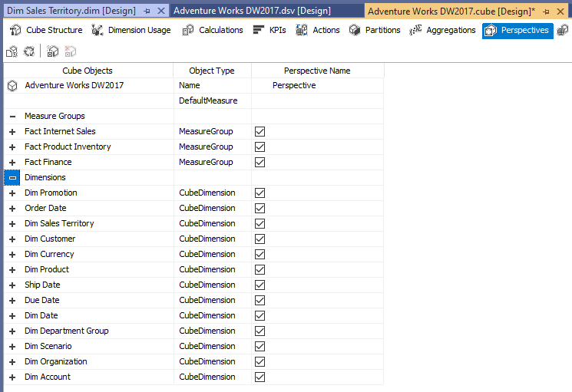Screen dimensions: 572x392
Task: Toggle Due Date checkbox
Action: [260, 300]
